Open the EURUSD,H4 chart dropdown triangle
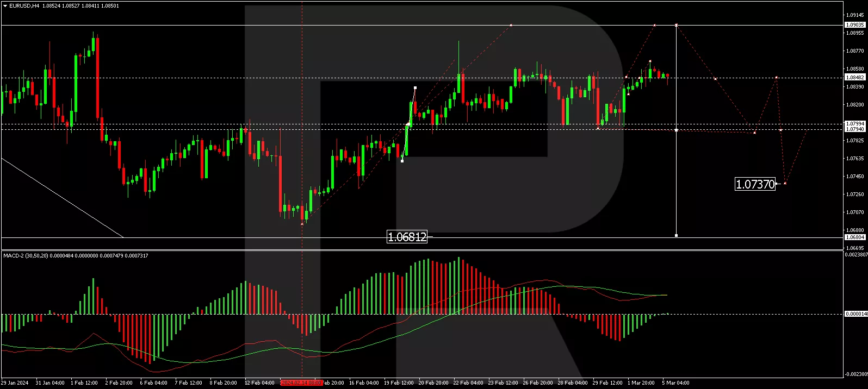Viewport: 868px width, 389px height. pyautogui.click(x=5, y=6)
